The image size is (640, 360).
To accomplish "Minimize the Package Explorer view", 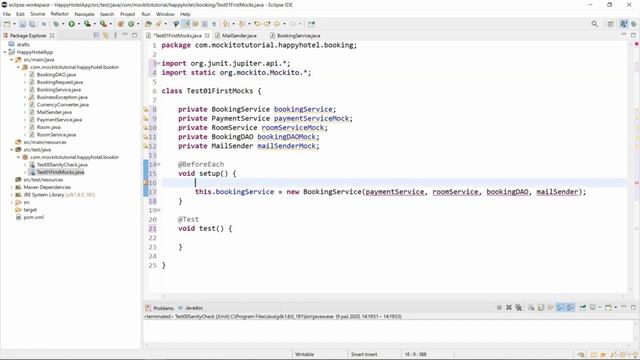I will coord(125,35).
